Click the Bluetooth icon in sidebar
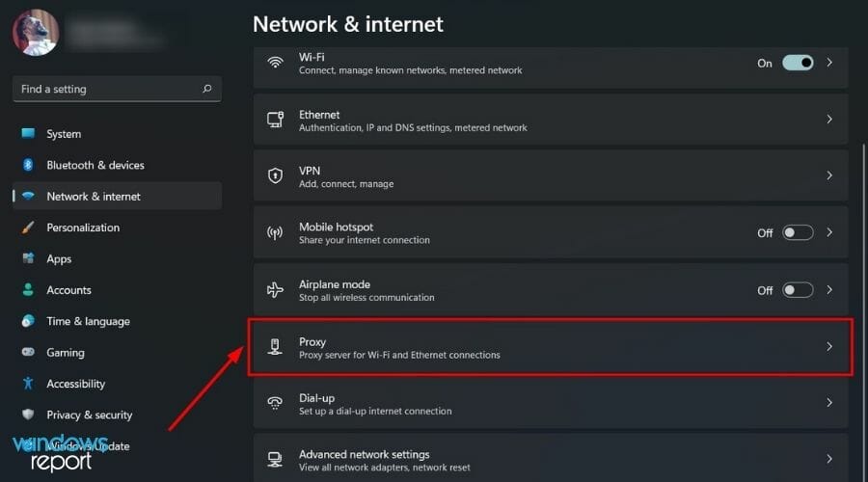 pos(28,165)
